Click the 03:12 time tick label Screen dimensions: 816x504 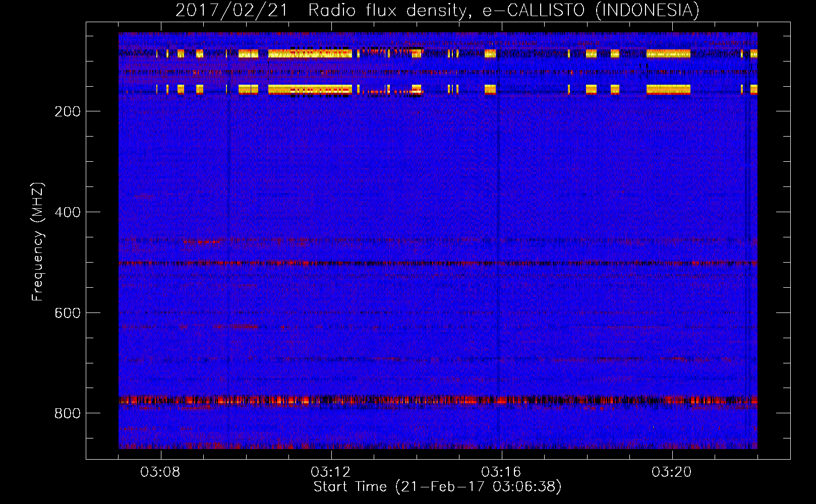tap(331, 472)
